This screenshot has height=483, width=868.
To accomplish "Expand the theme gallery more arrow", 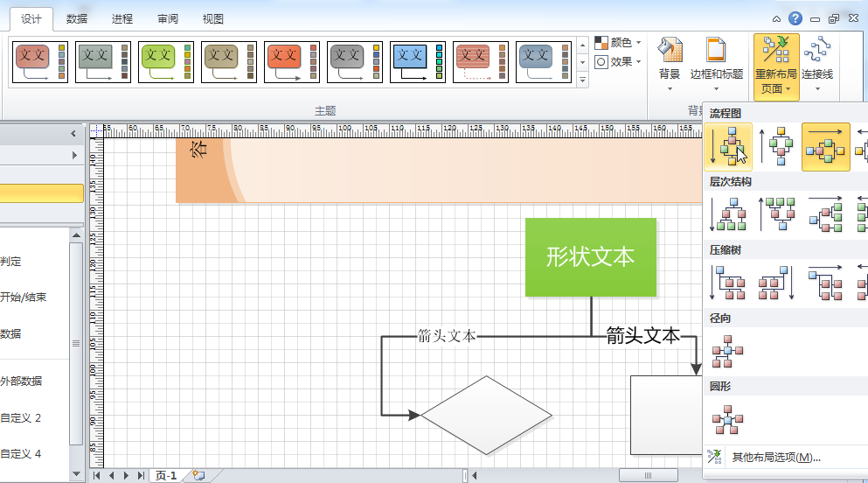I will pyautogui.click(x=582, y=80).
